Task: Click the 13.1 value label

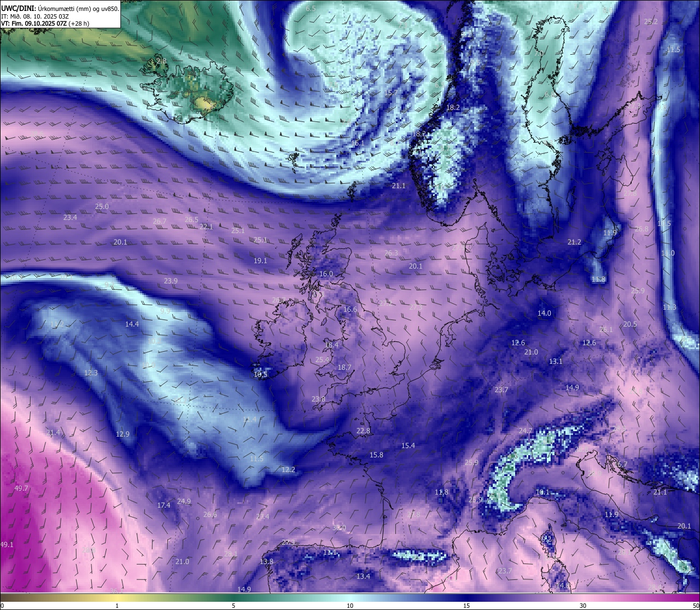Action: tap(556, 362)
